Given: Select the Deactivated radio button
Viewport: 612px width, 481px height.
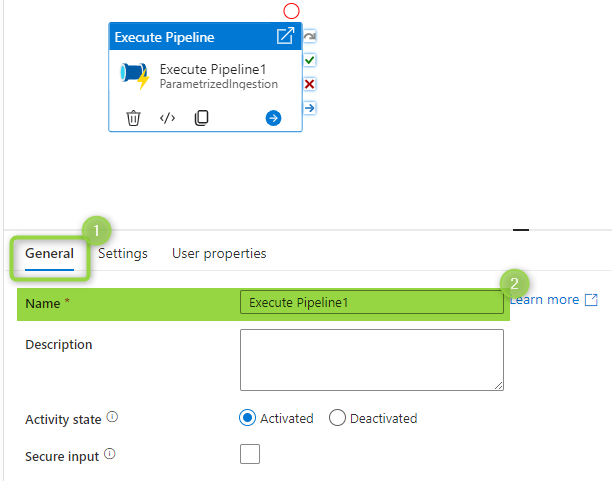Looking at the screenshot, I should (x=337, y=418).
